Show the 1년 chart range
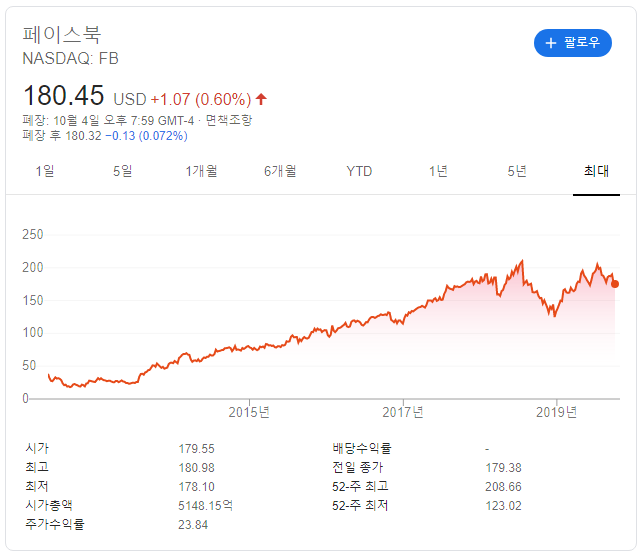This screenshot has width=642, height=557. [438, 171]
